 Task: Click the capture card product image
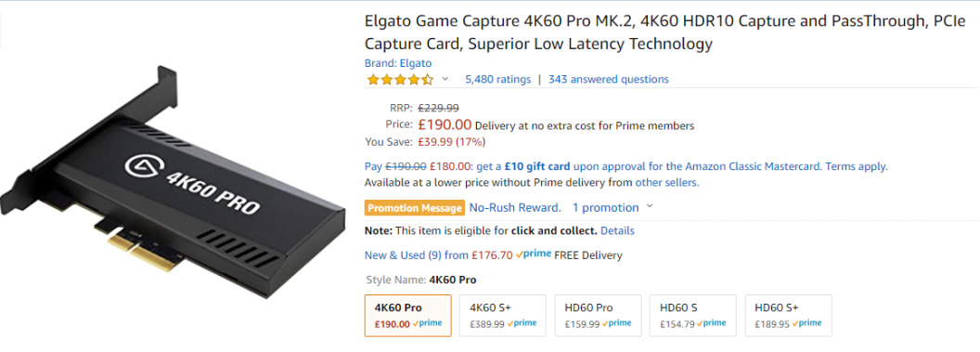tap(174, 181)
